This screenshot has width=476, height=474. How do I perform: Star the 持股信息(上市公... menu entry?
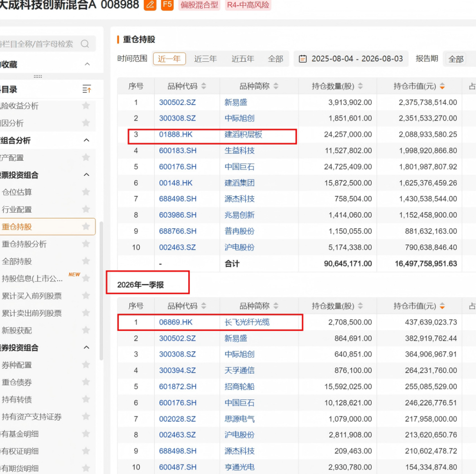click(x=86, y=279)
